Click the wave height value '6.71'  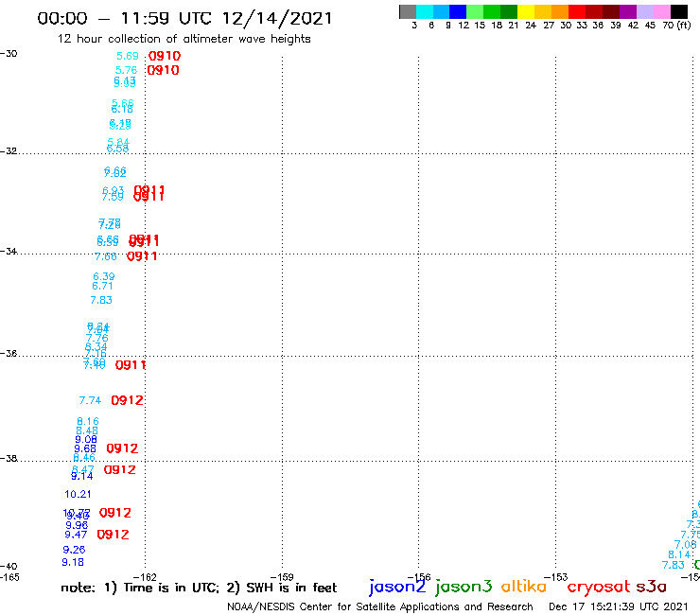pyautogui.click(x=102, y=286)
